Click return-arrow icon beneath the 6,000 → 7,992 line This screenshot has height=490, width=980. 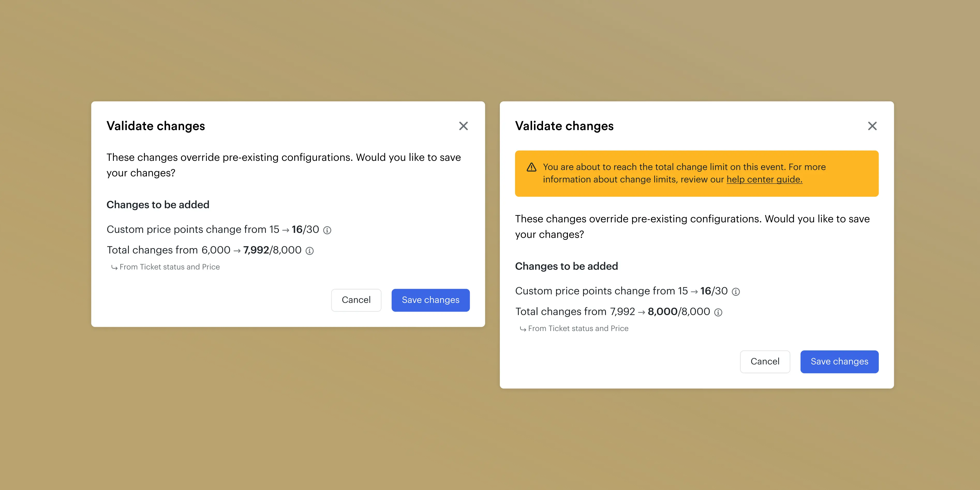(x=114, y=268)
